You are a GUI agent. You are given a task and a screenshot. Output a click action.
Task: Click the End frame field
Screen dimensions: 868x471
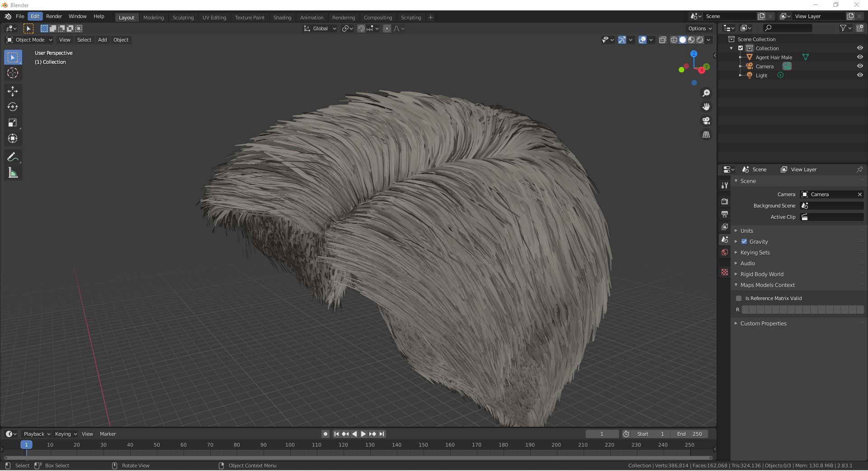(x=689, y=434)
